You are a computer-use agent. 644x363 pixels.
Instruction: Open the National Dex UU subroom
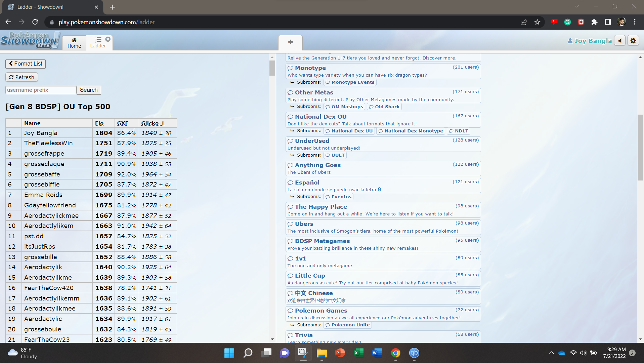tap(349, 131)
